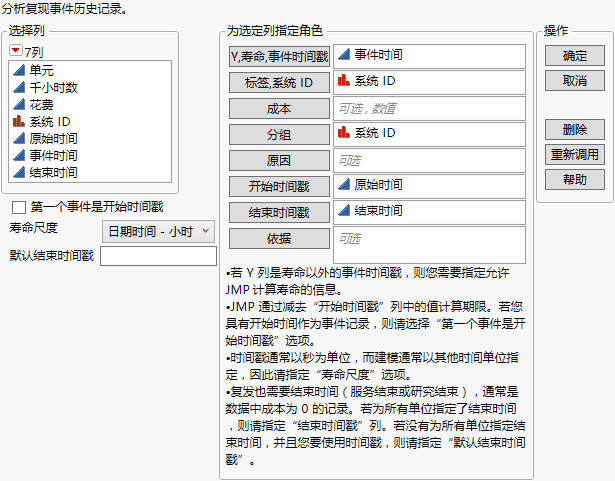Image resolution: width=615 pixels, height=481 pixels.
Task: Click the 取消 button
Action: tap(575, 81)
